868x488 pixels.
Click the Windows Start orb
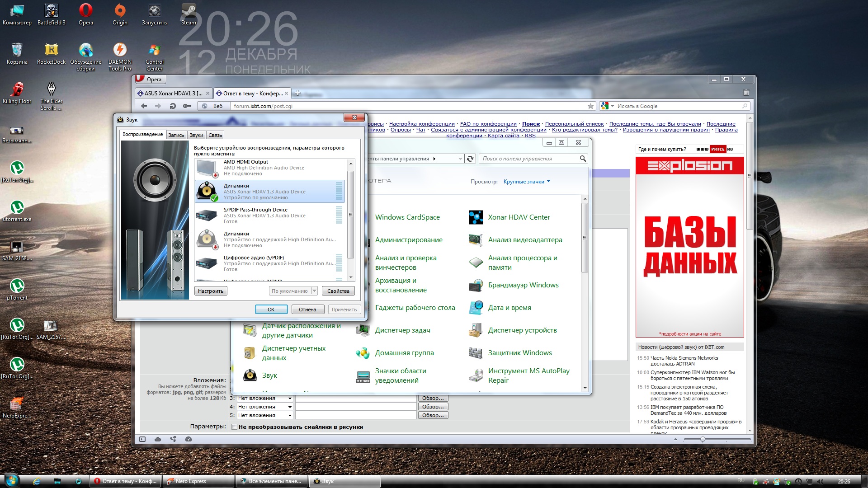(12, 480)
